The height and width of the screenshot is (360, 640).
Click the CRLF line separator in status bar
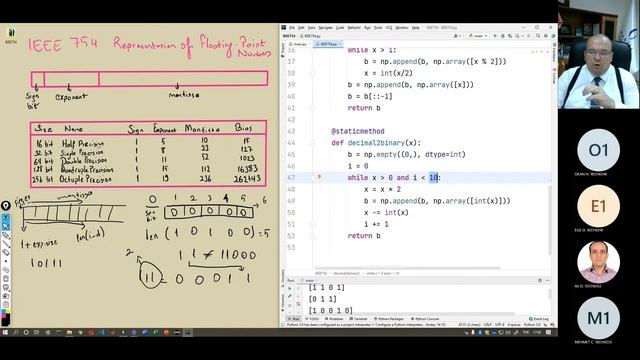488,325
